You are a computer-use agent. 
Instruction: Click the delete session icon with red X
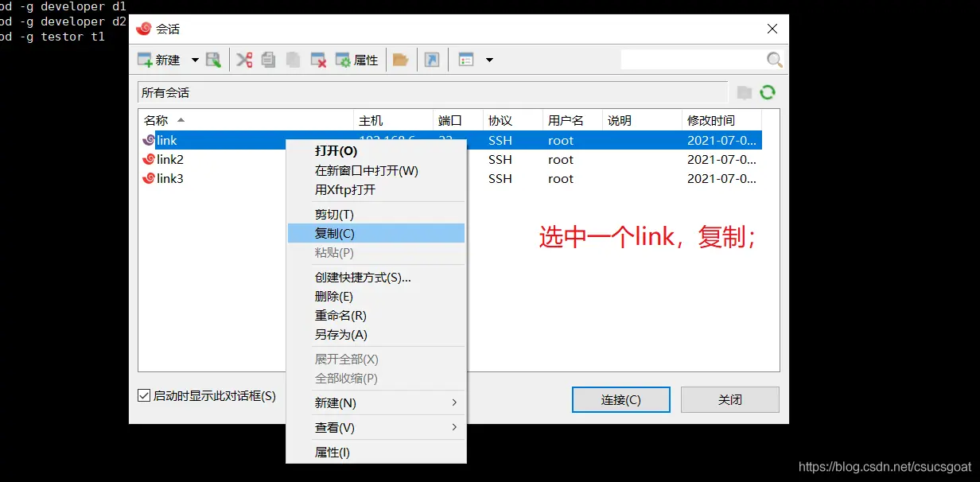tap(318, 60)
